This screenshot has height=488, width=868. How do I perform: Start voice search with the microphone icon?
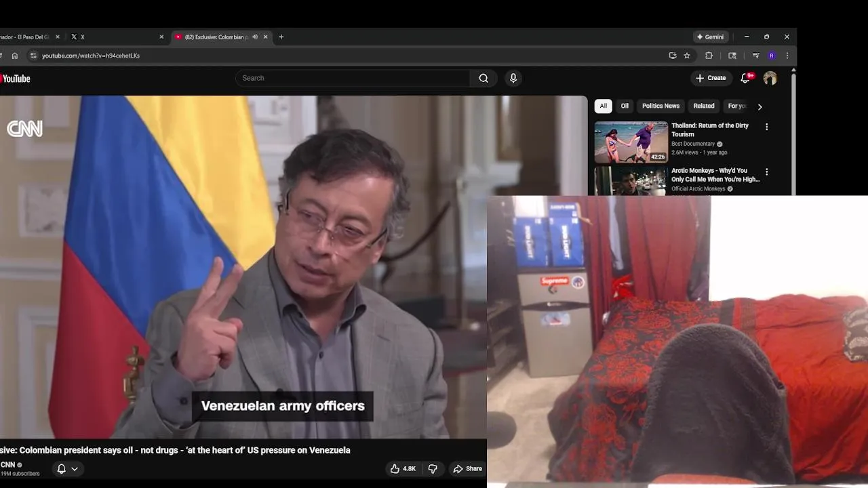point(513,78)
